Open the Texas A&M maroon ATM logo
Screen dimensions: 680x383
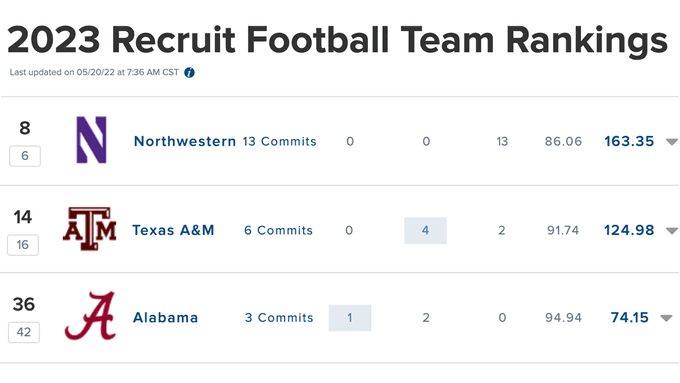(x=90, y=229)
